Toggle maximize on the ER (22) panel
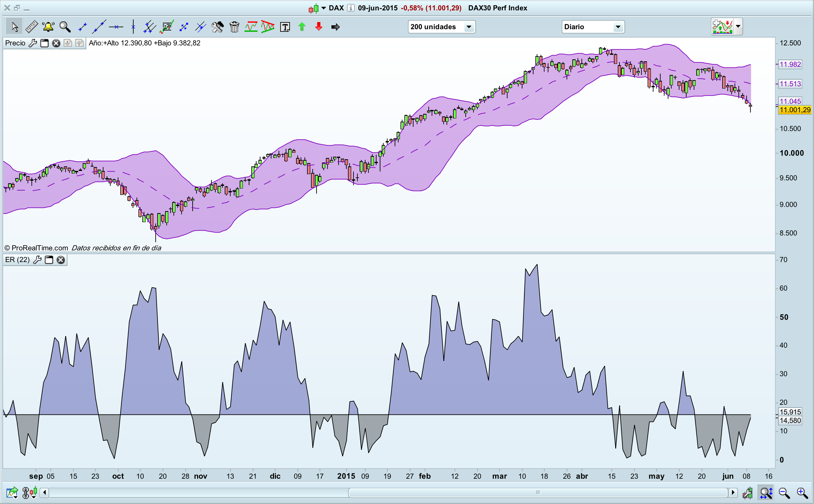 49,260
